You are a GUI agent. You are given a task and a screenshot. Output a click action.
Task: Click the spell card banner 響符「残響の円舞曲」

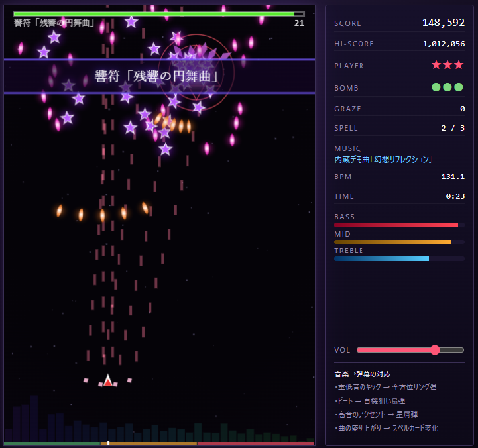pyautogui.click(x=159, y=76)
